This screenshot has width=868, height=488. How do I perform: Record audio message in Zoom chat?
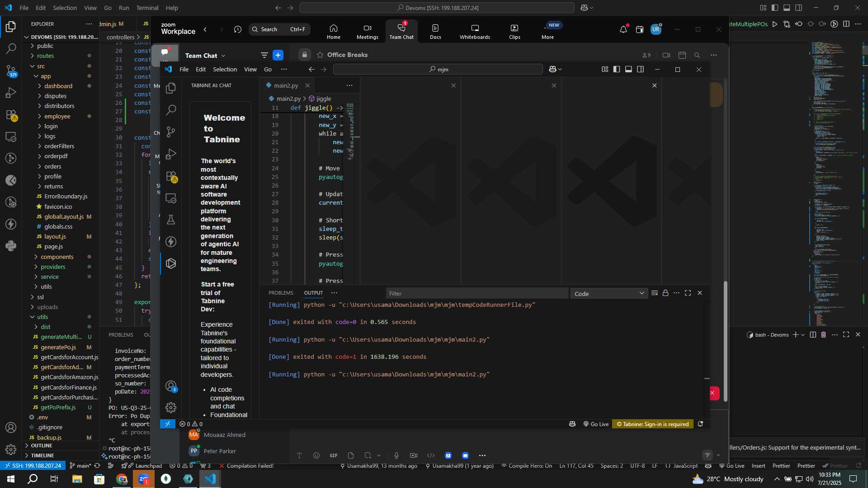coord(396,455)
